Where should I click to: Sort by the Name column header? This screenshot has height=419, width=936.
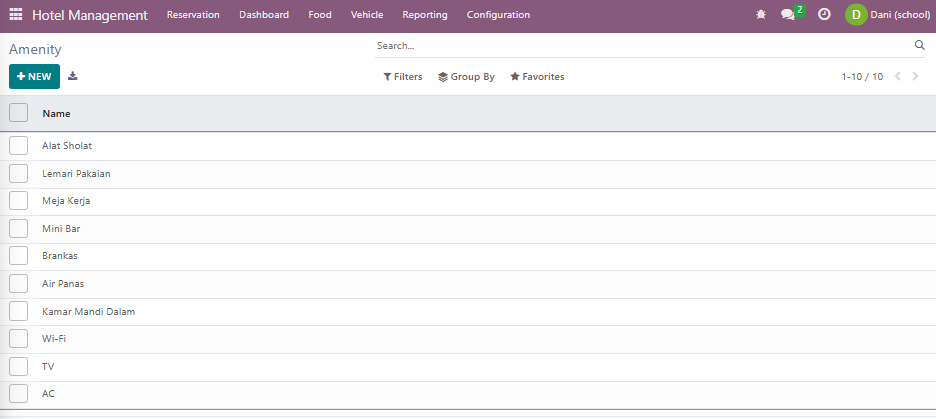coord(56,113)
